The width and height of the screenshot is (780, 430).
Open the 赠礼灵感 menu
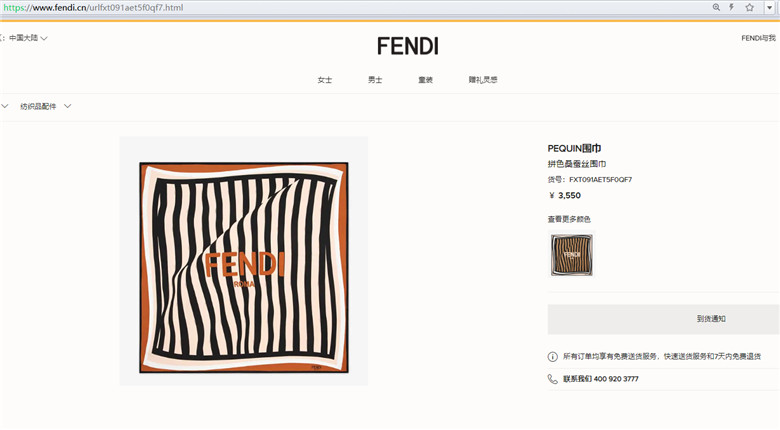(483, 80)
